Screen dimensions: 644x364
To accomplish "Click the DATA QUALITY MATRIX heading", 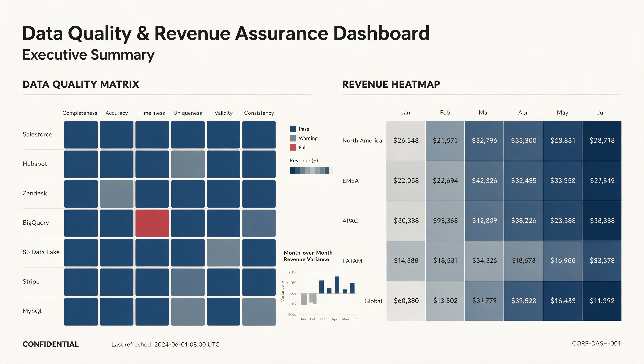I will click(81, 84).
